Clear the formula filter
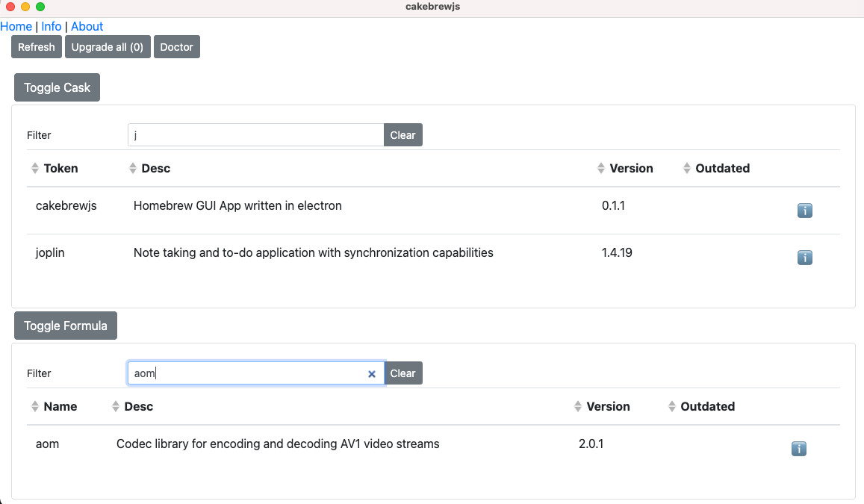The height and width of the screenshot is (504, 864). tap(403, 373)
